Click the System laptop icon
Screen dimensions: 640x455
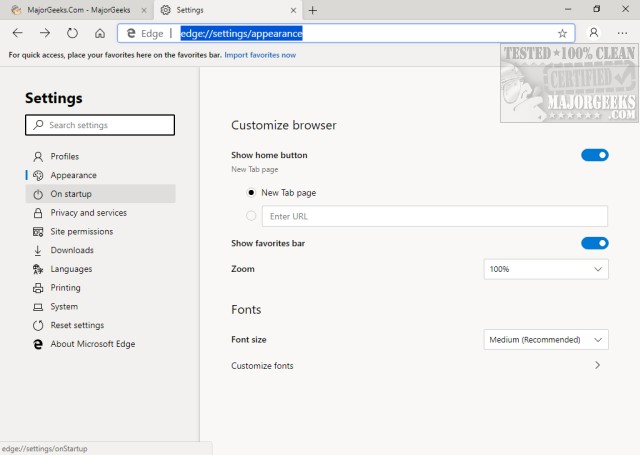click(38, 307)
